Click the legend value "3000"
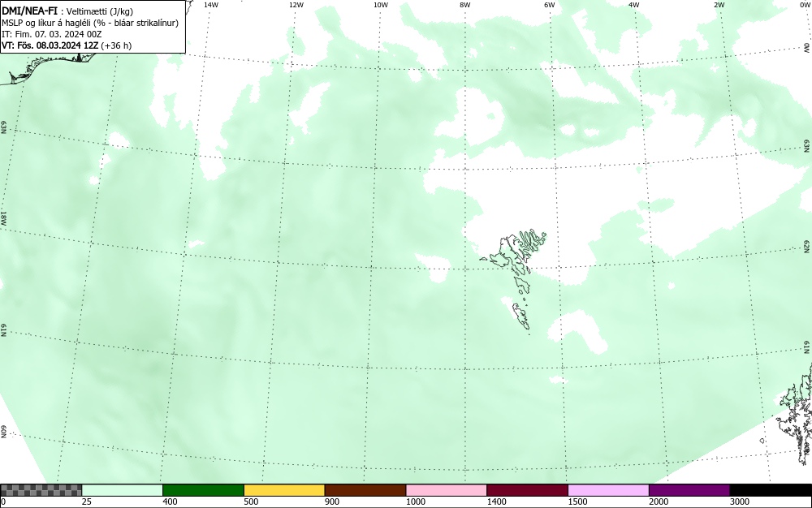The height and width of the screenshot is (508, 812). 740,502
